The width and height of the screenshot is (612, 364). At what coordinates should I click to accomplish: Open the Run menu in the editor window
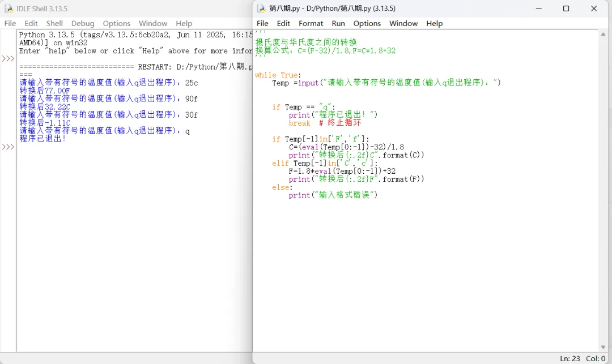338,23
